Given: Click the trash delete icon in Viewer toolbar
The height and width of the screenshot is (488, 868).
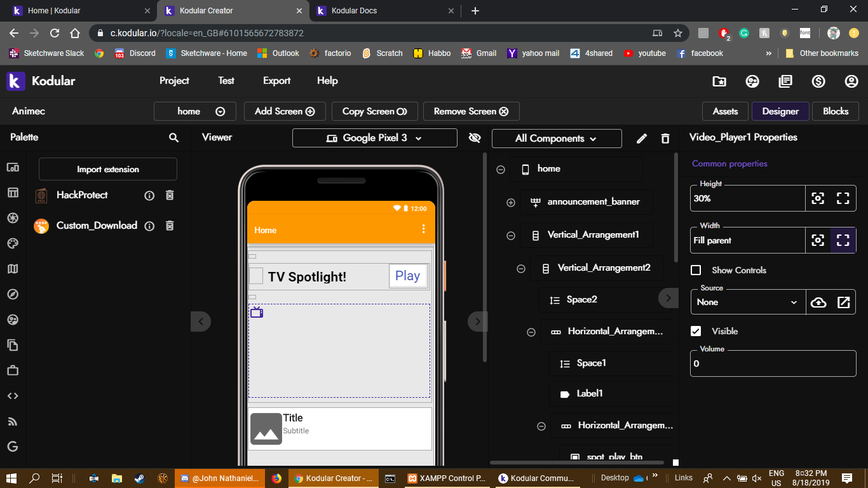Looking at the screenshot, I should [665, 138].
